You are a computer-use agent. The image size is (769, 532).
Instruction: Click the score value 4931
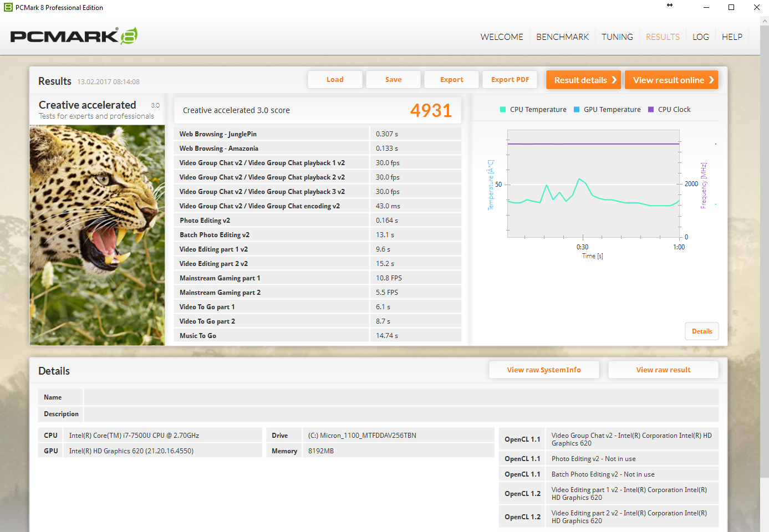431,110
